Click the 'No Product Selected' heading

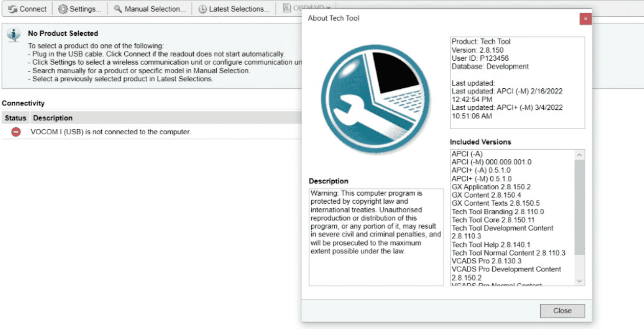(x=63, y=33)
